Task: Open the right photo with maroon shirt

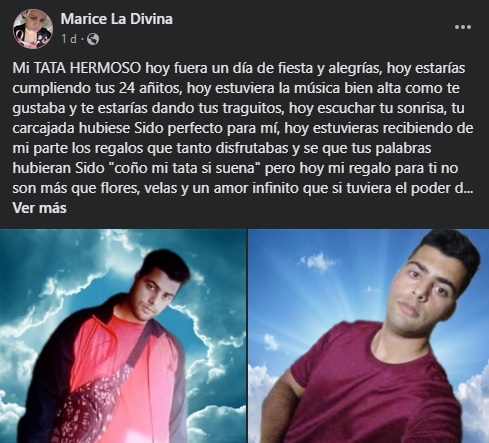Action: pos(369,336)
